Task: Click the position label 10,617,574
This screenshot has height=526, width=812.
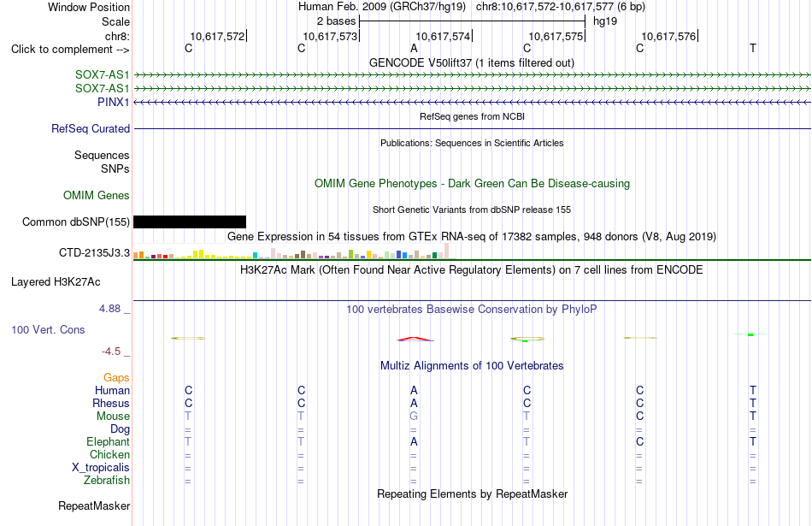Action: 443,36
